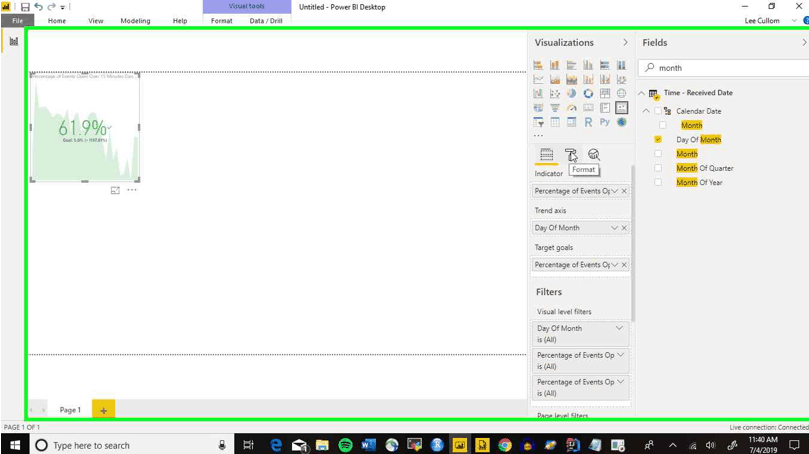Image resolution: width=809 pixels, height=454 pixels.
Task: Switch to the Home ribbon tab
Action: click(57, 21)
